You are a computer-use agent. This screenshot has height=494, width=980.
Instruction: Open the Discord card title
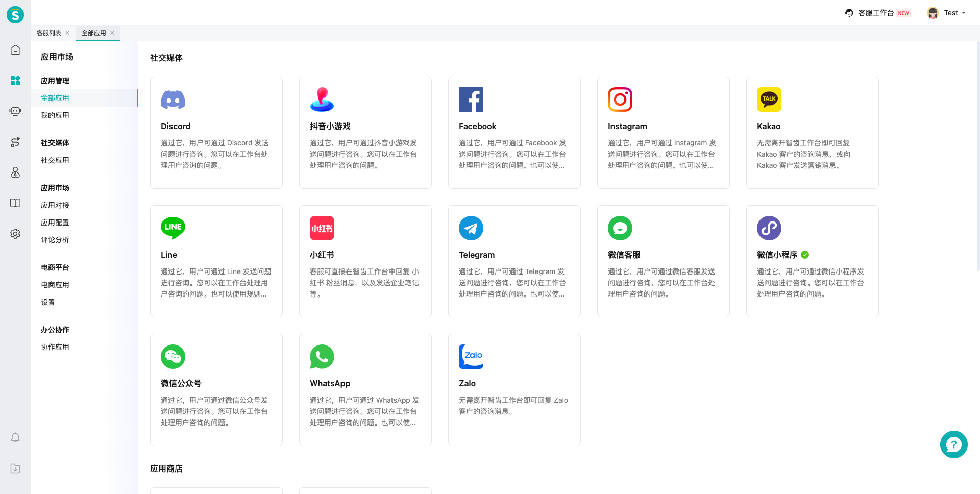pyautogui.click(x=176, y=126)
